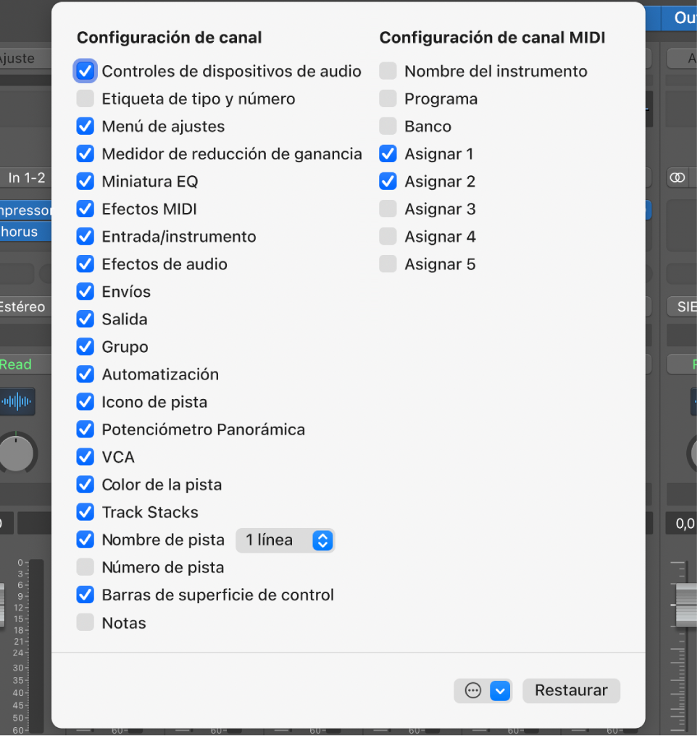Screen dimensions: 700x738
Task: Click the volume fader on right channel
Action: tap(685, 605)
